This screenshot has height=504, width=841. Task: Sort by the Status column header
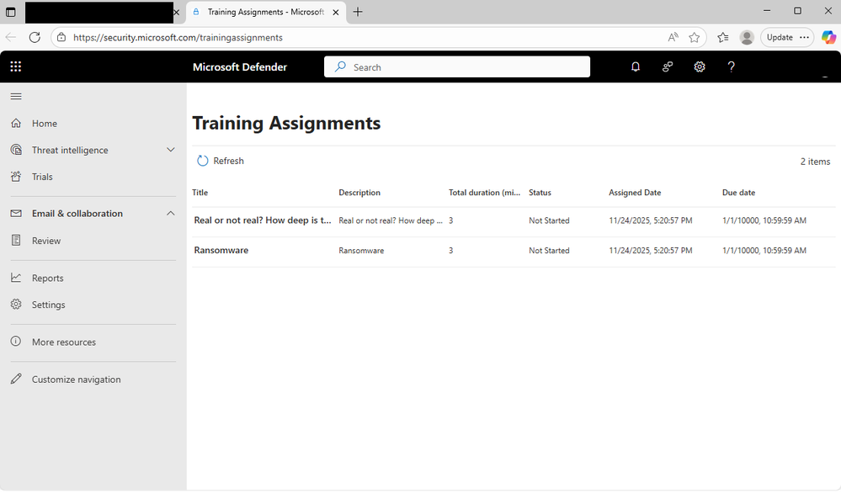click(540, 193)
